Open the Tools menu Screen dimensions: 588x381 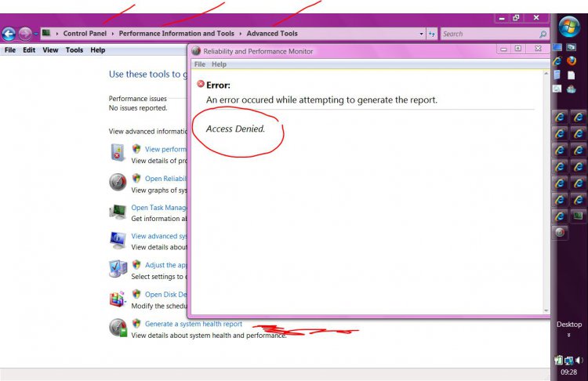(74, 50)
